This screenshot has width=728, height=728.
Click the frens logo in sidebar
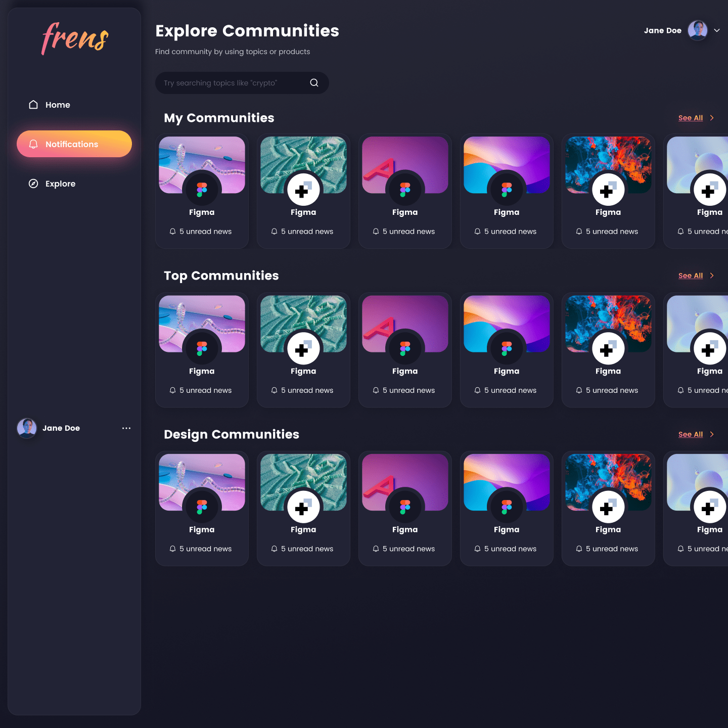(75, 38)
